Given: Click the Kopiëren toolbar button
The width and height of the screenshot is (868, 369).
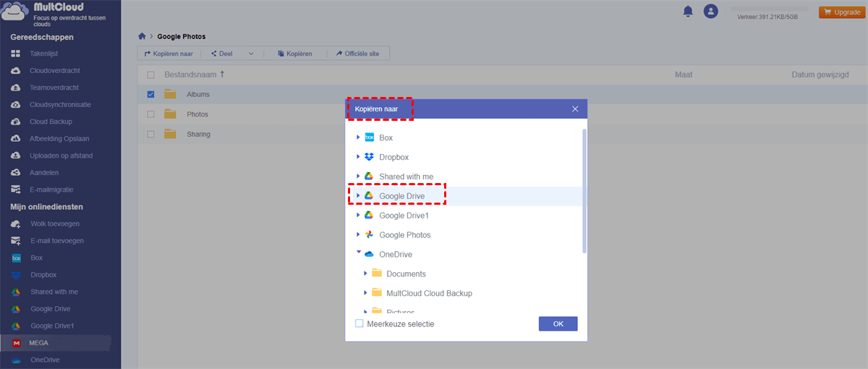Looking at the screenshot, I should [294, 54].
